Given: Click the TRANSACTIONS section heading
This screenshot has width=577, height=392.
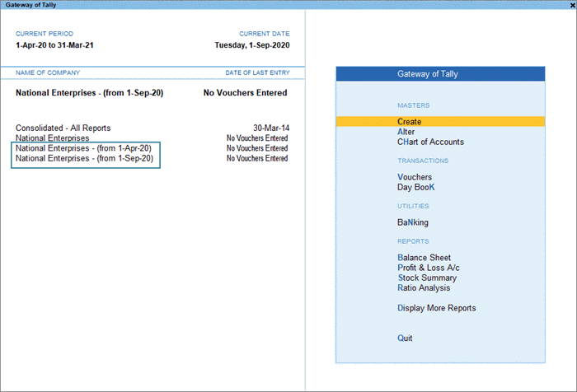Looking at the screenshot, I should (423, 161).
